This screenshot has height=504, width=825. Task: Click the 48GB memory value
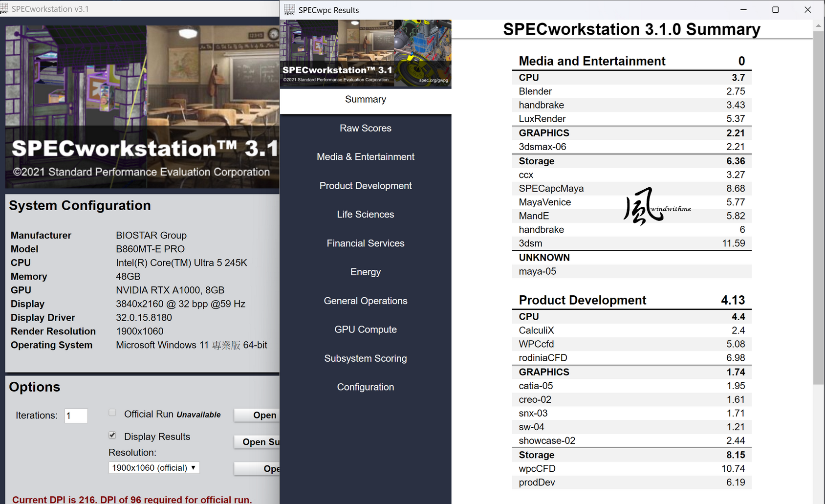[128, 277]
